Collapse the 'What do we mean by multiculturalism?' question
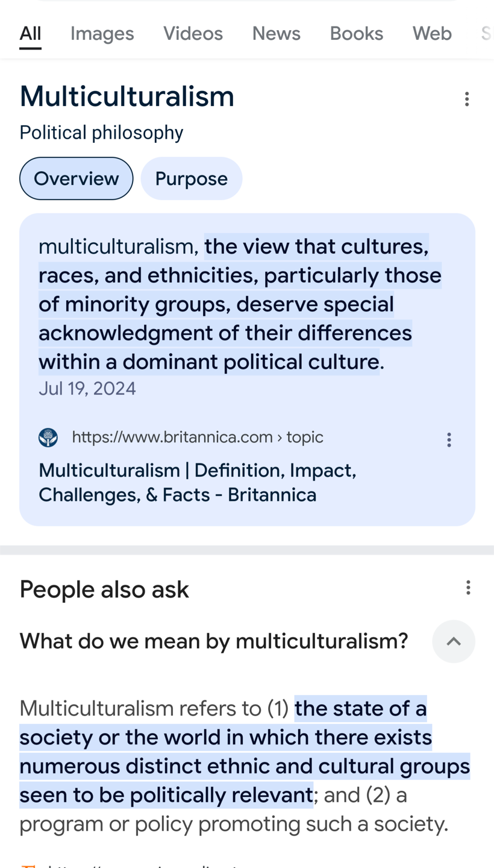This screenshot has height=868, width=494. coord(453,641)
